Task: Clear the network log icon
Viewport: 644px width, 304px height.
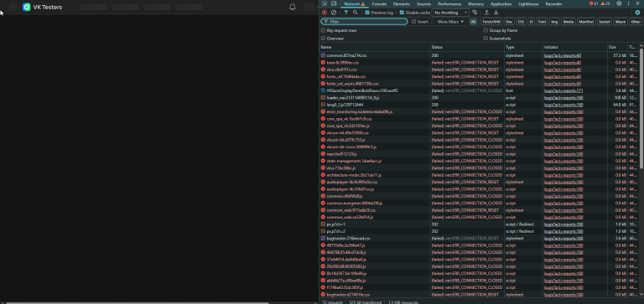Action: point(334,13)
